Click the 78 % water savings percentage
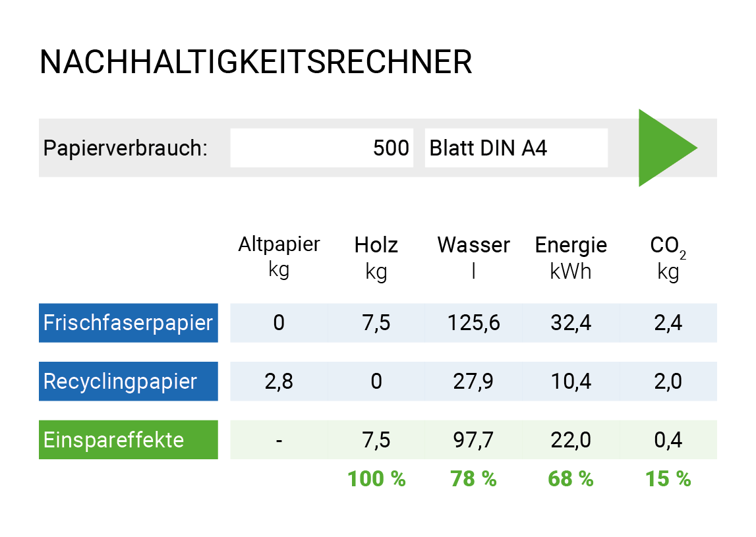This screenshot has width=756, height=537. (x=473, y=479)
